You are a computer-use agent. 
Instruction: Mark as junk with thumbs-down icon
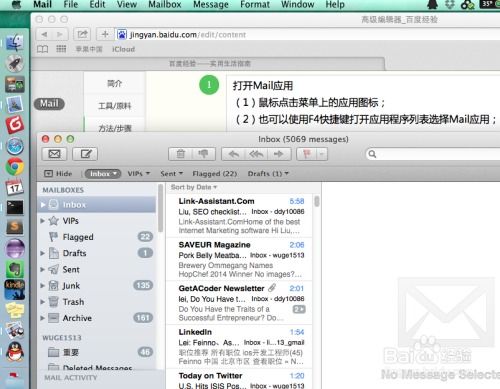pos(204,154)
